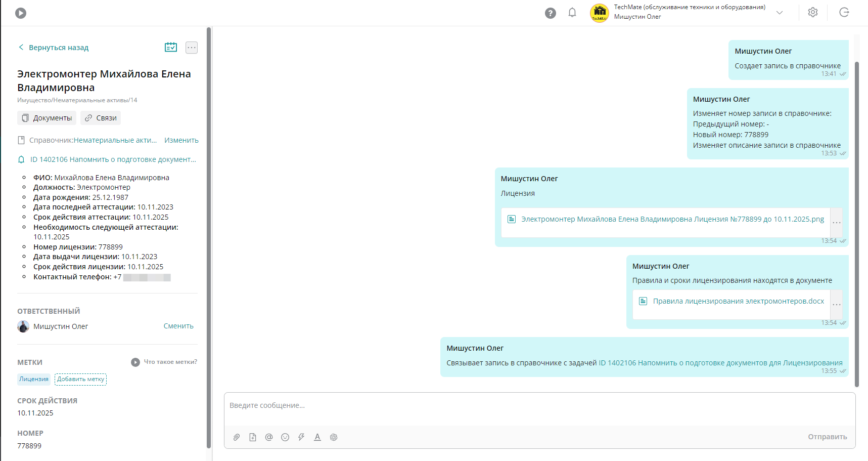Image resolution: width=868 pixels, height=461 pixels.
Task: Open the help question mark icon
Action: click(x=551, y=13)
